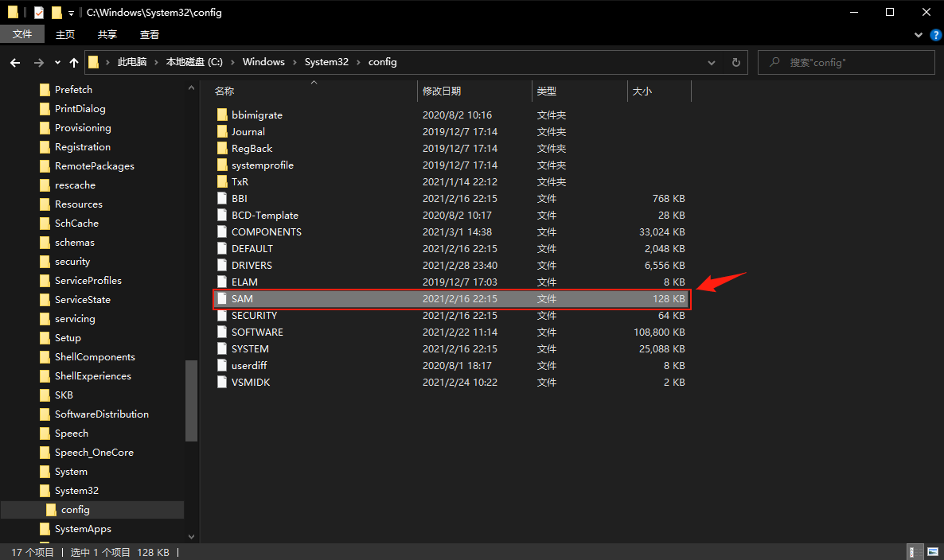Click 本地磁盘 (C:) in the breadcrumb
This screenshot has height=560, width=944.
tap(194, 62)
